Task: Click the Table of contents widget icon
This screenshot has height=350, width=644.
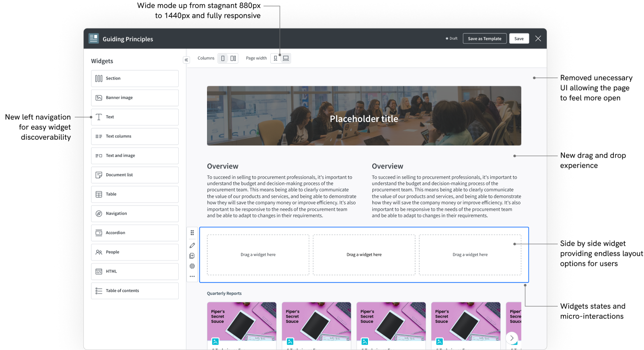Action: 99,291
